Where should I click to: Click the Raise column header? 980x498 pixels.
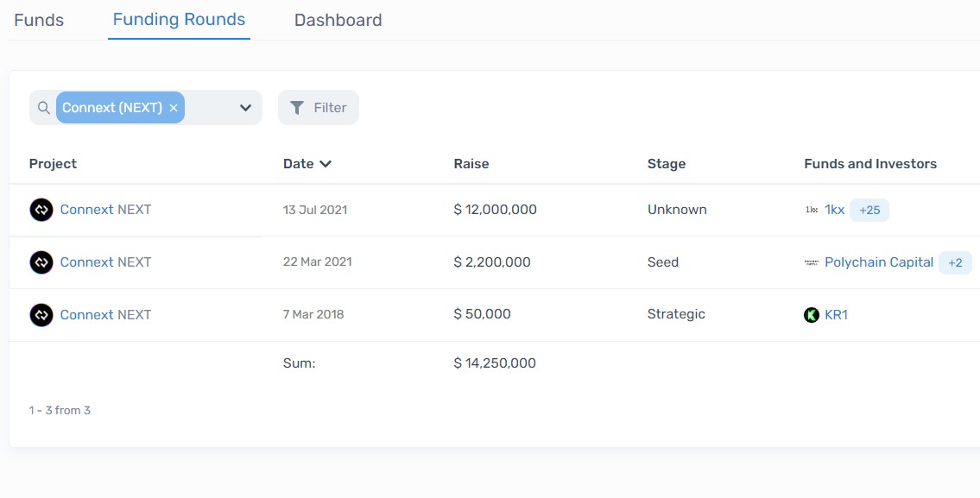[x=471, y=164]
